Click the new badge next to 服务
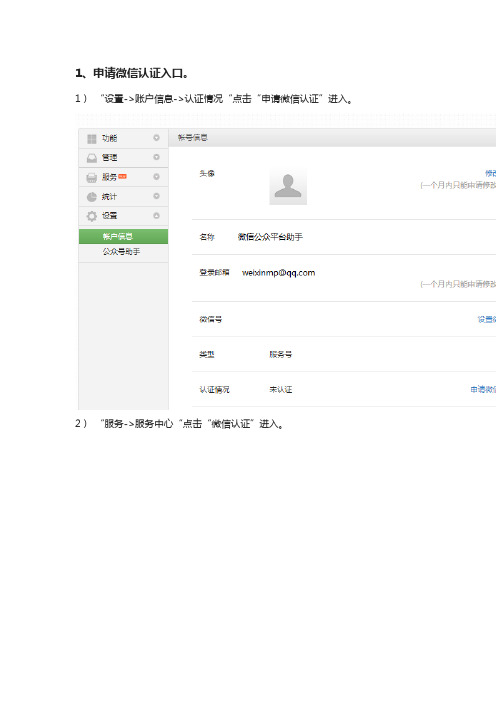Screen dimensions: 496x702 [122, 177]
